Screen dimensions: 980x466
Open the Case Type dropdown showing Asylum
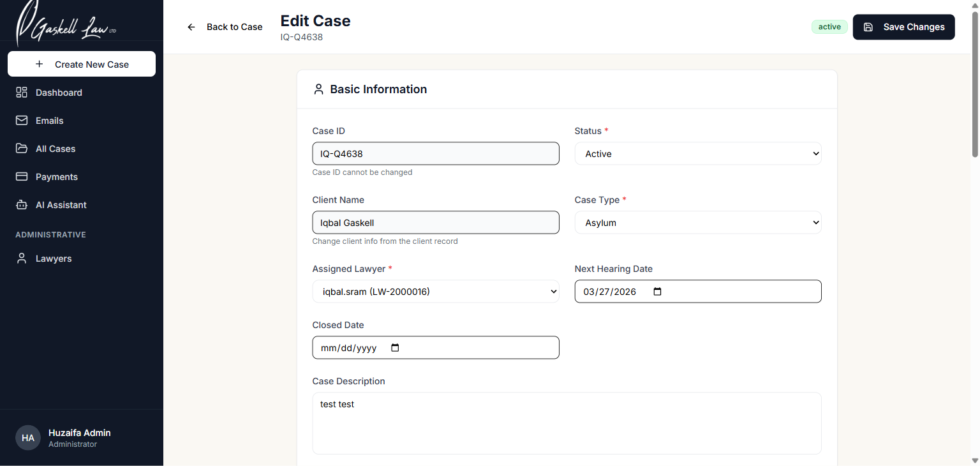pyautogui.click(x=697, y=222)
